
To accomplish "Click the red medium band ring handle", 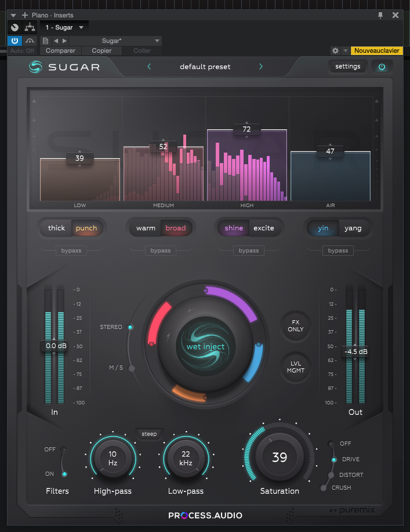I will click(x=151, y=343).
